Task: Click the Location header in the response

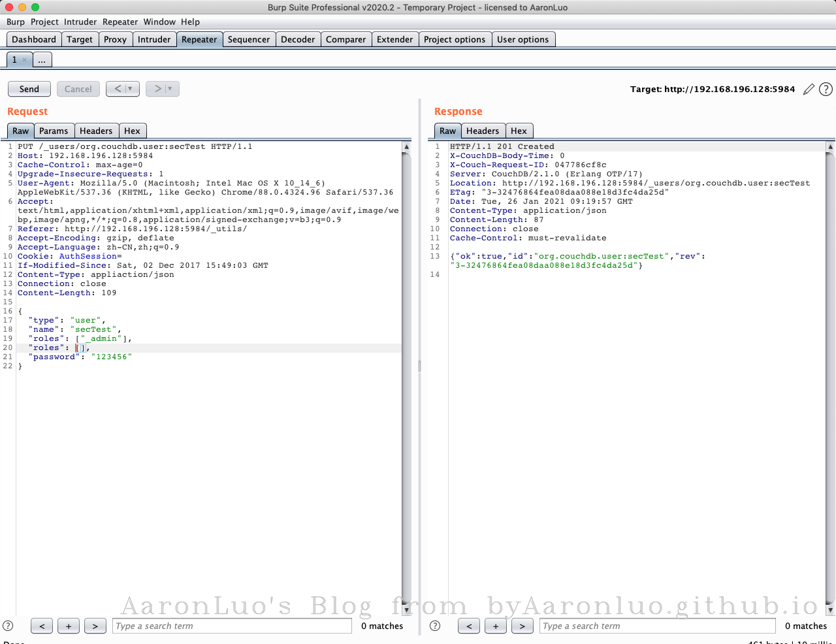Action: tap(630, 183)
